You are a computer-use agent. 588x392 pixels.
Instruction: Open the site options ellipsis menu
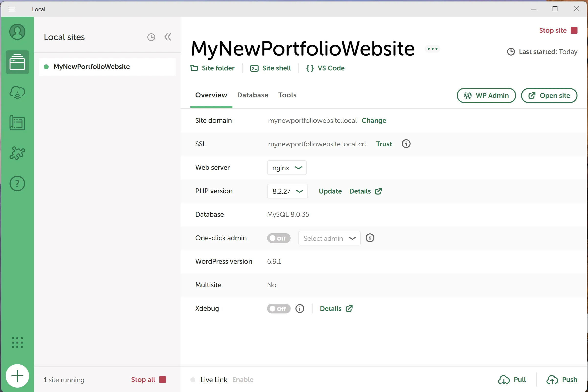[432, 49]
